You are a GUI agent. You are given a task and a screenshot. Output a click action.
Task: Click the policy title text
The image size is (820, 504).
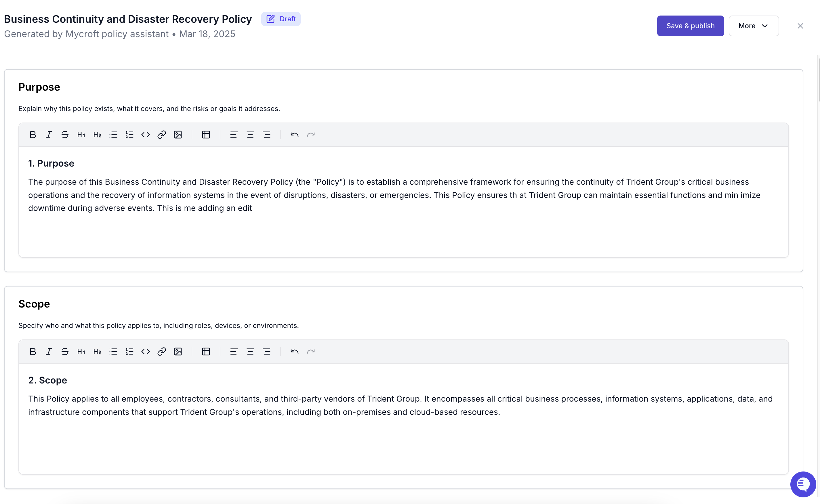tap(128, 19)
